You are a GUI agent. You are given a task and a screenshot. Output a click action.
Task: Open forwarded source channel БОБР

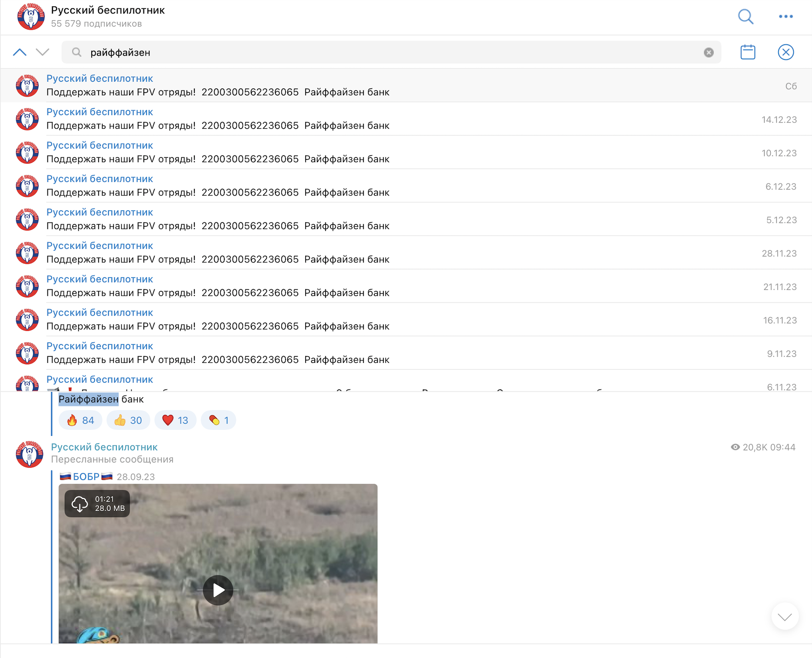(x=86, y=476)
